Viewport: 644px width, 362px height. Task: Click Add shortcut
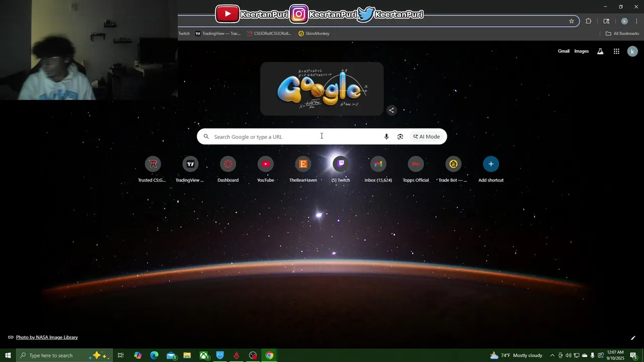491,169
